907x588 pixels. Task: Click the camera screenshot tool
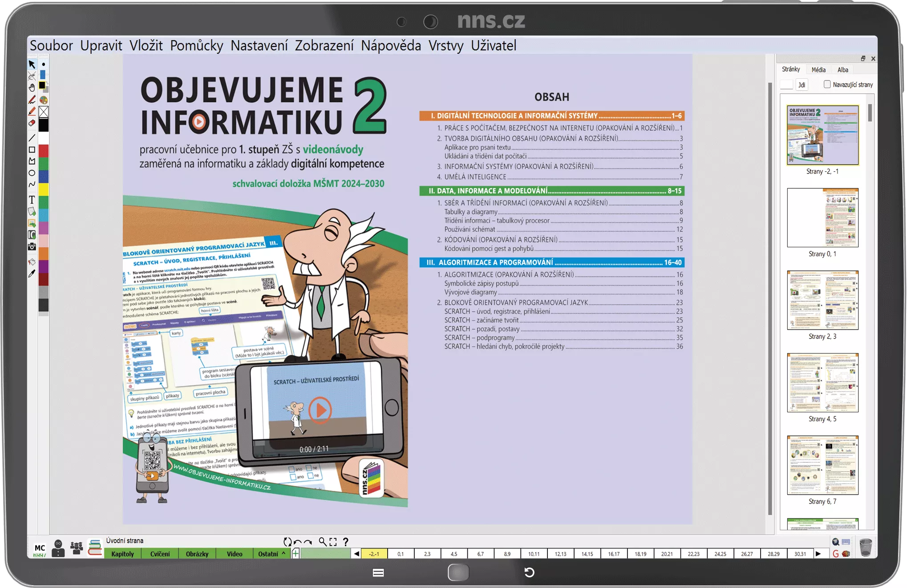(32, 247)
